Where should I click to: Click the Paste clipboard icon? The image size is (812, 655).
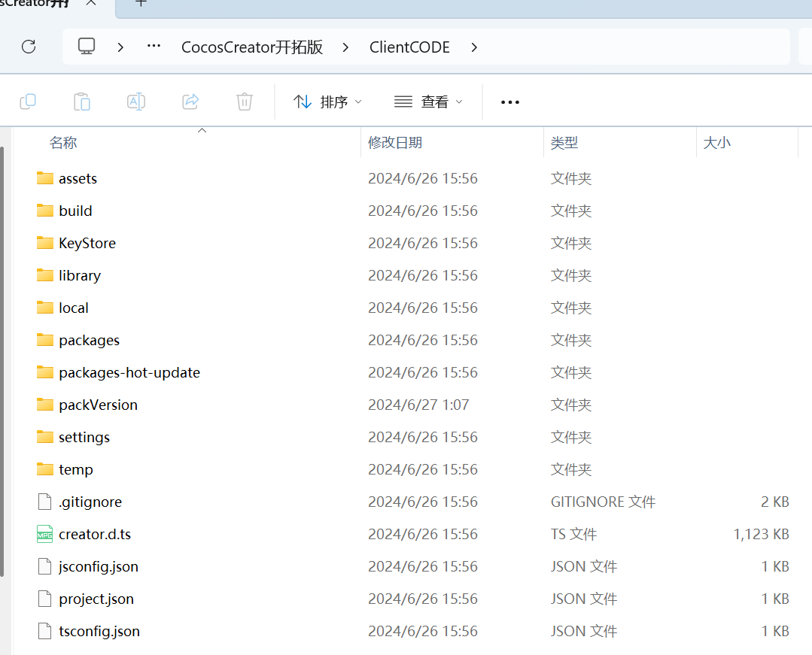(x=82, y=102)
